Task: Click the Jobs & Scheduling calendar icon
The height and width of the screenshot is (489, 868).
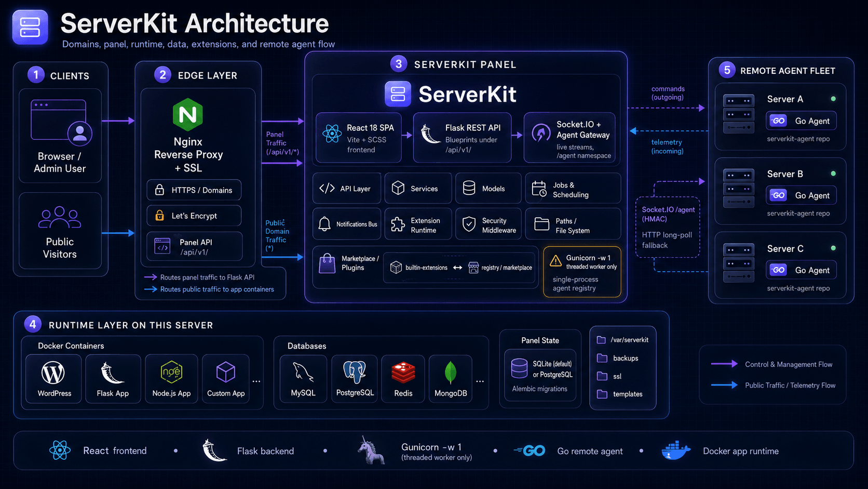Action: (539, 189)
